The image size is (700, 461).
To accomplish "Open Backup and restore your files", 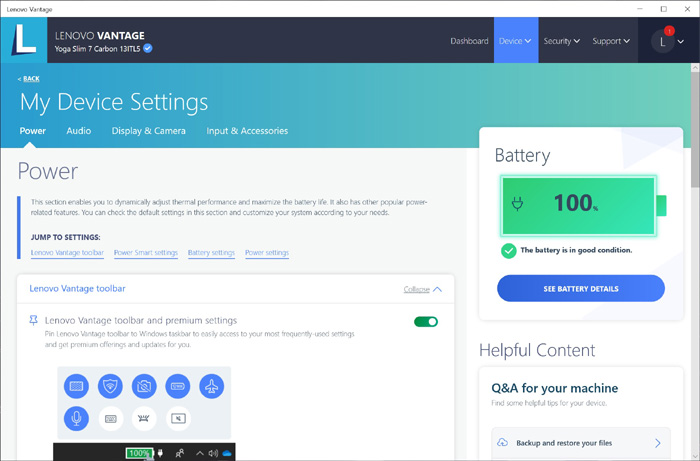I will 581,443.
